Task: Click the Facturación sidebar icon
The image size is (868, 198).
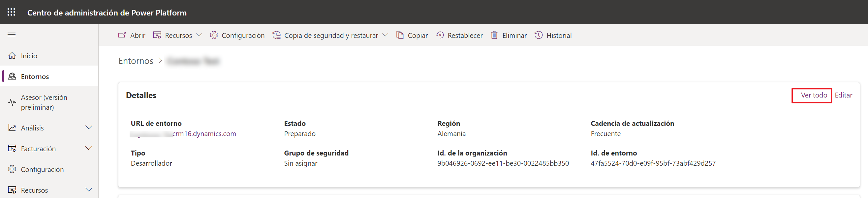Action: pos(12,149)
